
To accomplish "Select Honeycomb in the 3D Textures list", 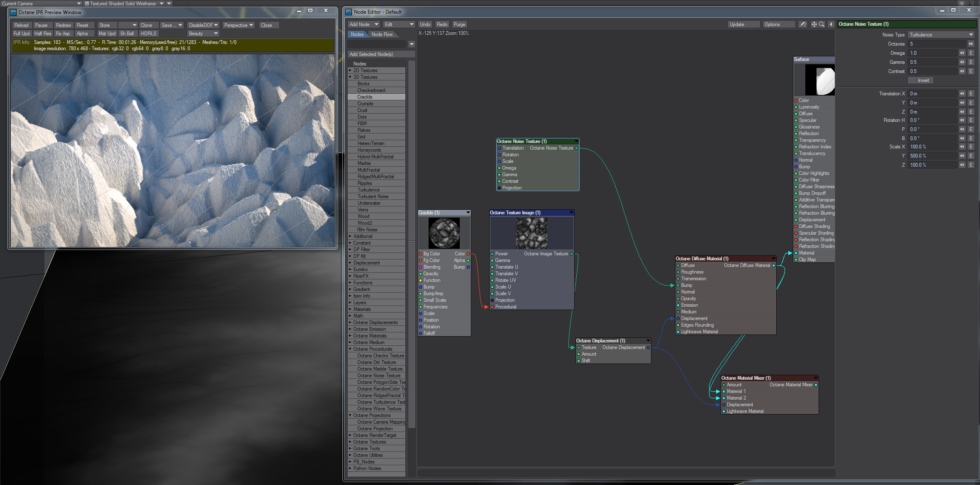I will point(376,150).
